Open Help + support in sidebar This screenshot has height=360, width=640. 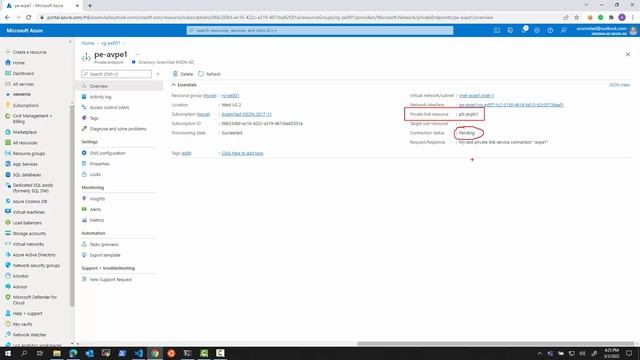[27, 313]
